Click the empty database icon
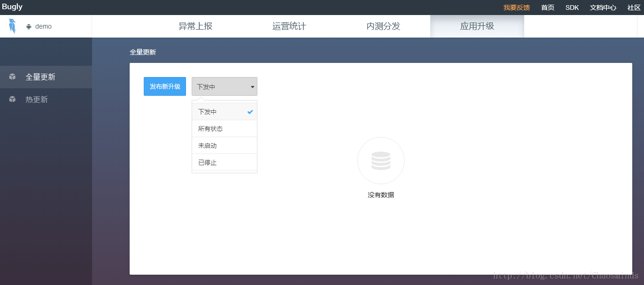 (x=381, y=161)
